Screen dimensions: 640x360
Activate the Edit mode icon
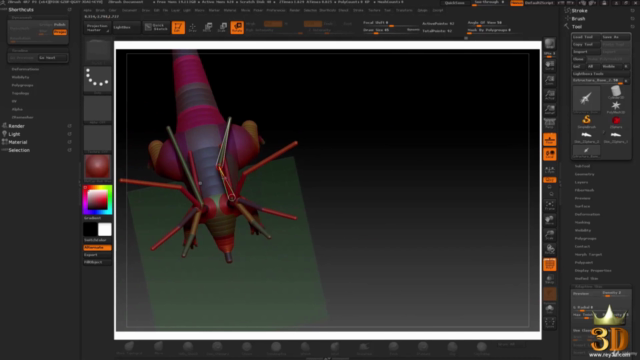(x=178, y=27)
